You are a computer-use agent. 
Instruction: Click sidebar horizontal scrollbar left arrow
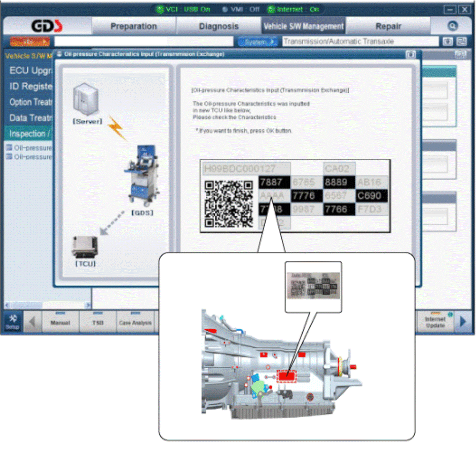click(7, 305)
